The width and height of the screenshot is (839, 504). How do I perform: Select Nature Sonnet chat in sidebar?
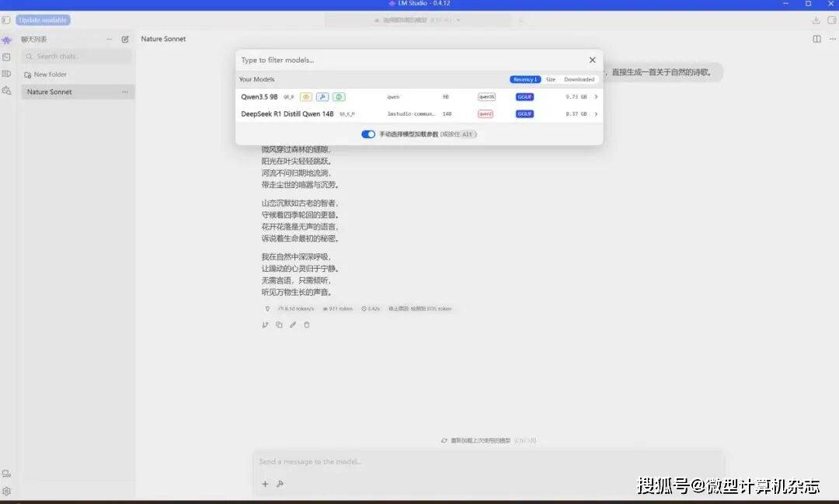tap(78, 92)
